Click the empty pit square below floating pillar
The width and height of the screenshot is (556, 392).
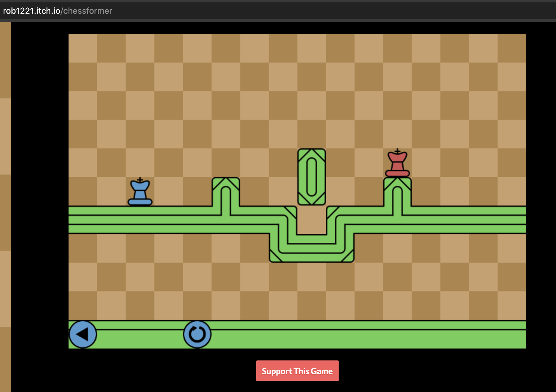tap(311, 220)
